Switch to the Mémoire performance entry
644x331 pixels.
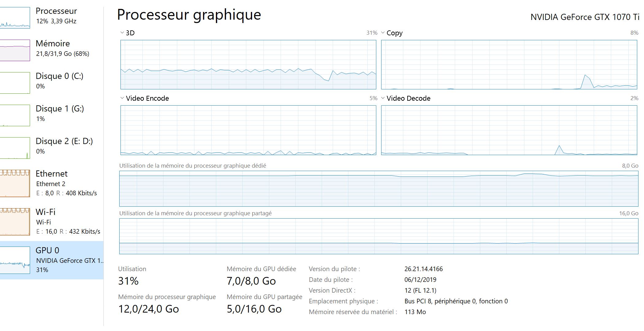[53, 44]
